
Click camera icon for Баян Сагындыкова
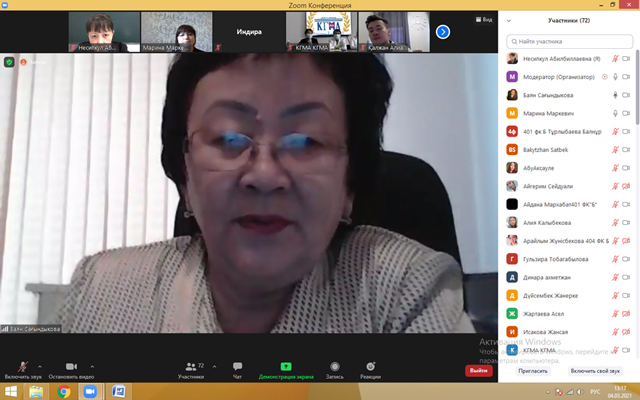[x=626, y=95]
